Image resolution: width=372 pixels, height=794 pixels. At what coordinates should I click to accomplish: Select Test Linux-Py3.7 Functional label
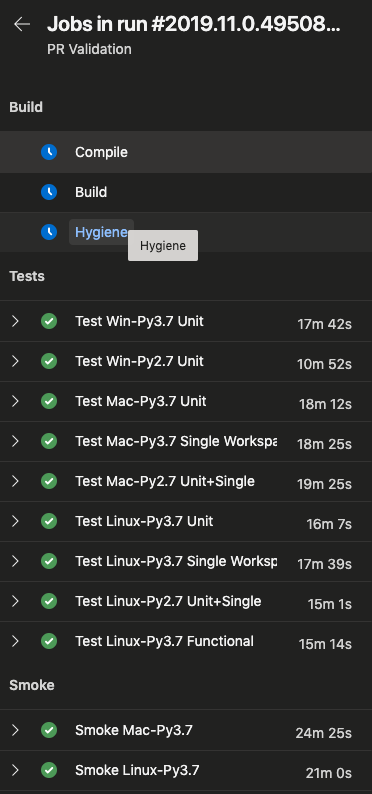click(x=164, y=641)
